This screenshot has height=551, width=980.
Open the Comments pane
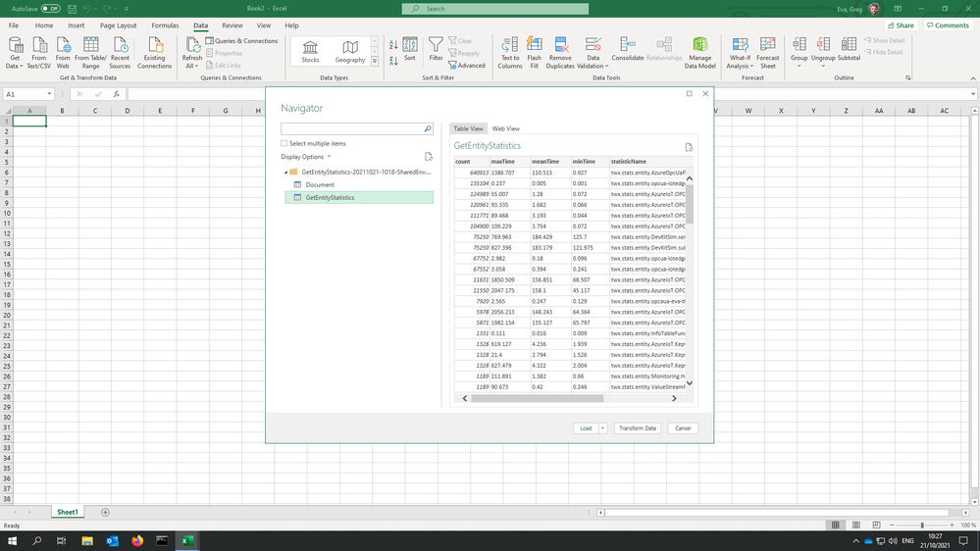(948, 25)
